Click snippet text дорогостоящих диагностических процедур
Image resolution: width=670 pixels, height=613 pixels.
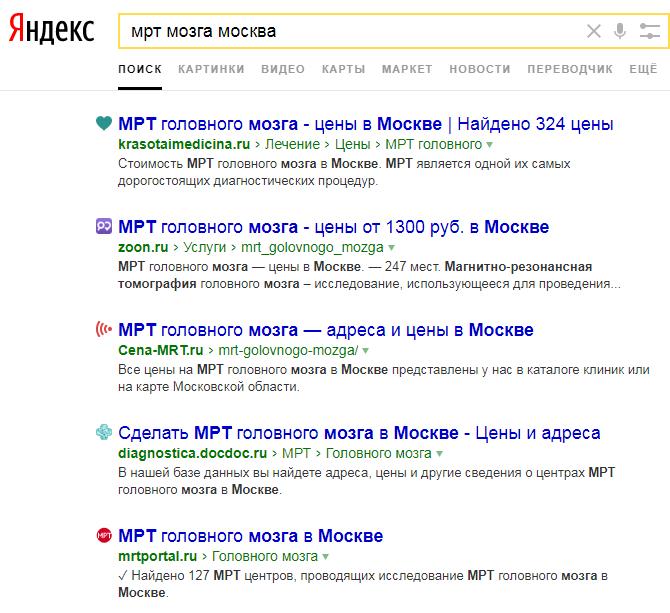248,181
